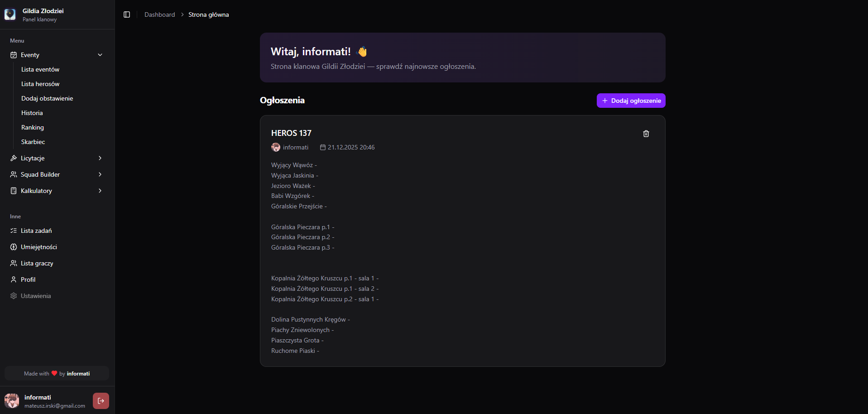The width and height of the screenshot is (868, 414).
Task: Select Strona główna in the breadcrumb
Action: pos(208,14)
